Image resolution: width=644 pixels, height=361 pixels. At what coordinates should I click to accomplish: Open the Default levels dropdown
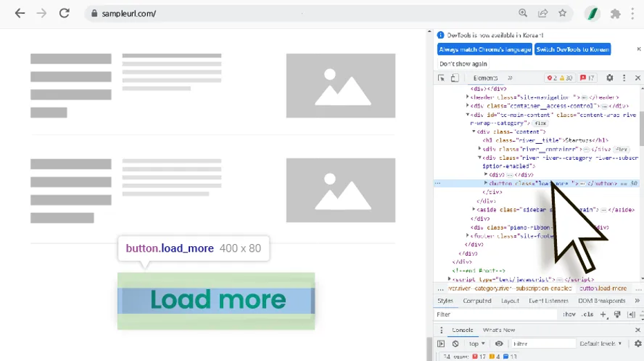(600, 344)
